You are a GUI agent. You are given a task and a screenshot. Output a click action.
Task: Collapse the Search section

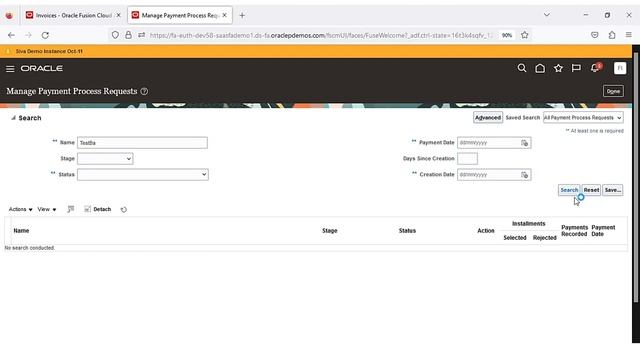pyautogui.click(x=13, y=118)
